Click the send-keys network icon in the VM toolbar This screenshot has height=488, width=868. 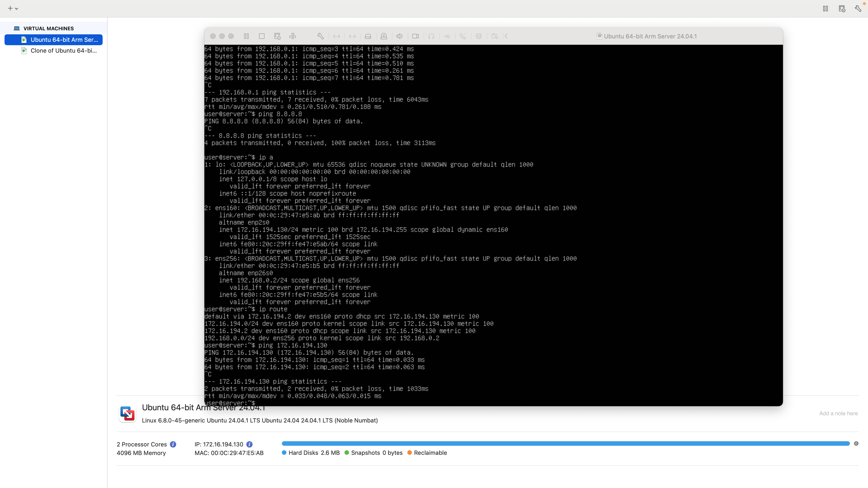(x=292, y=36)
